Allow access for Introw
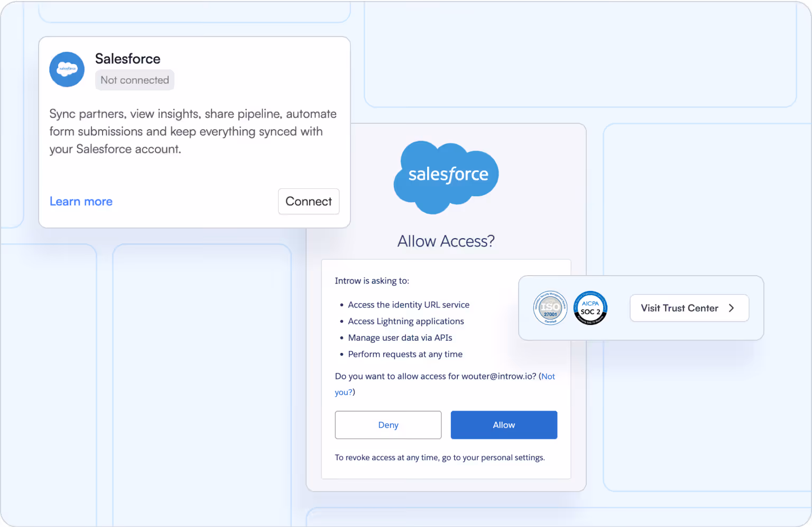This screenshot has height=527, width=812. coord(504,425)
